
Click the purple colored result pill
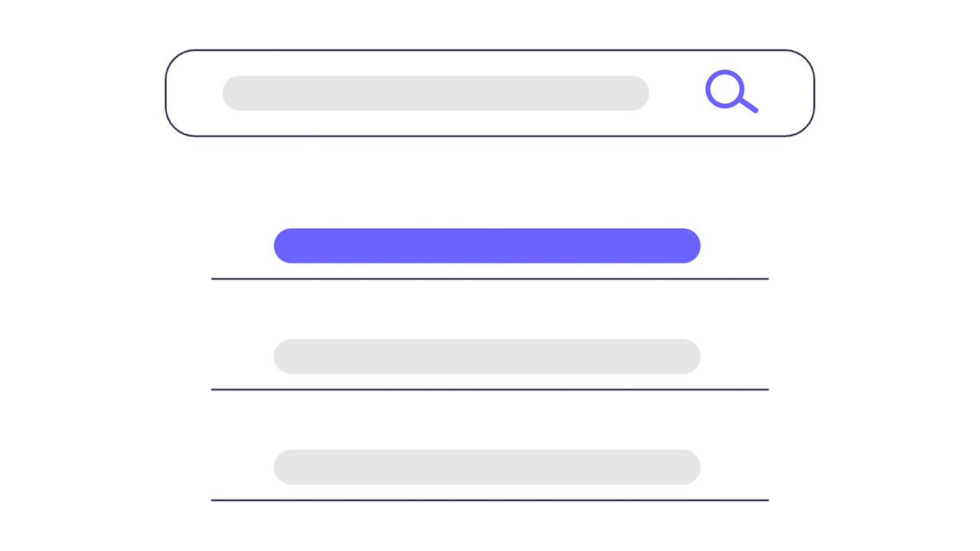[487, 246]
